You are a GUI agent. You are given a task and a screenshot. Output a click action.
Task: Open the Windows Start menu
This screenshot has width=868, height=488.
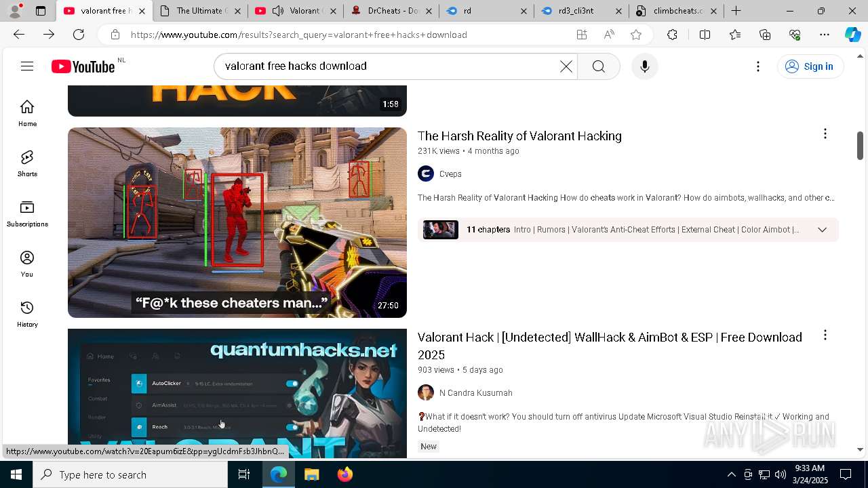[x=16, y=474]
